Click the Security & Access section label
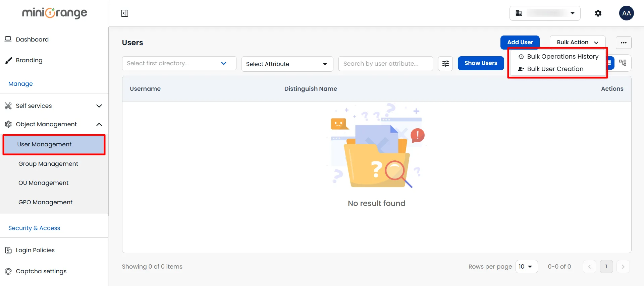This screenshot has width=644, height=286. [34, 228]
